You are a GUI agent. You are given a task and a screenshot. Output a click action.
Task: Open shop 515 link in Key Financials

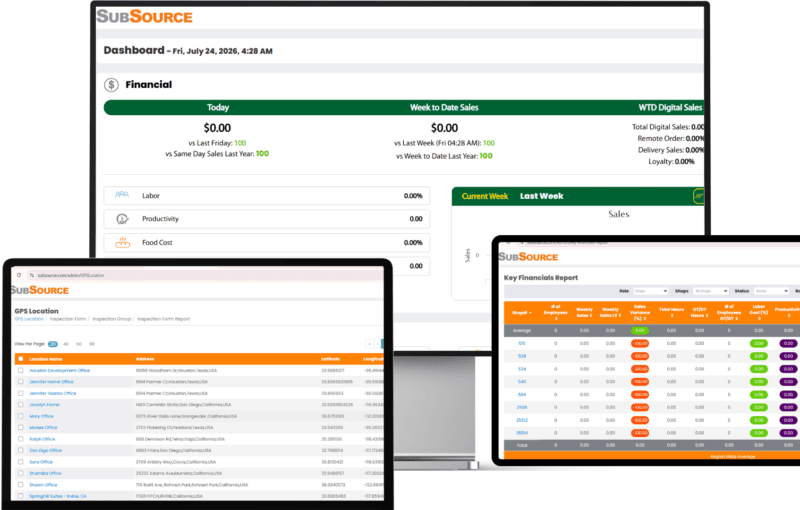point(521,343)
